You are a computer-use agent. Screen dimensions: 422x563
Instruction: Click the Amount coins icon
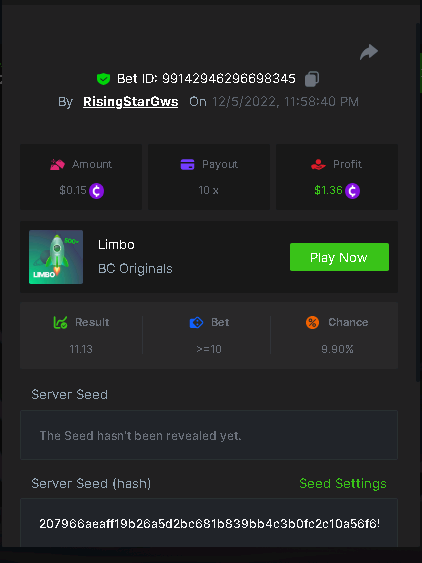[57, 164]
